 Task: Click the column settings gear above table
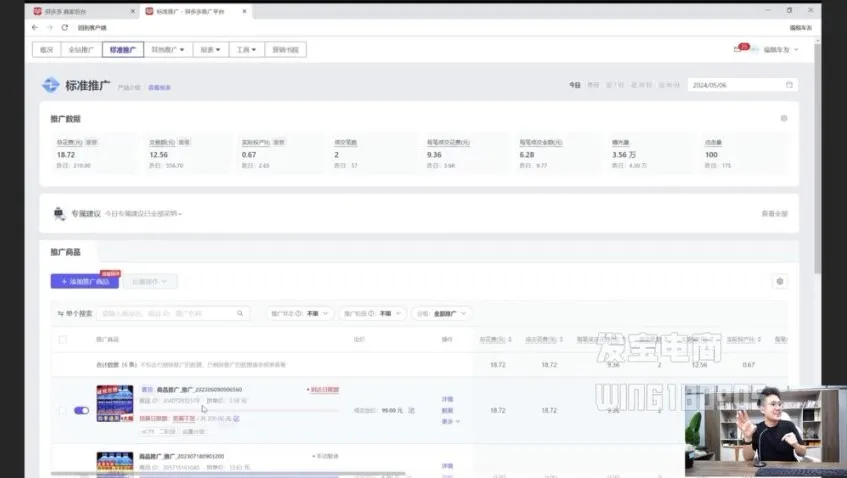(780, 282)
